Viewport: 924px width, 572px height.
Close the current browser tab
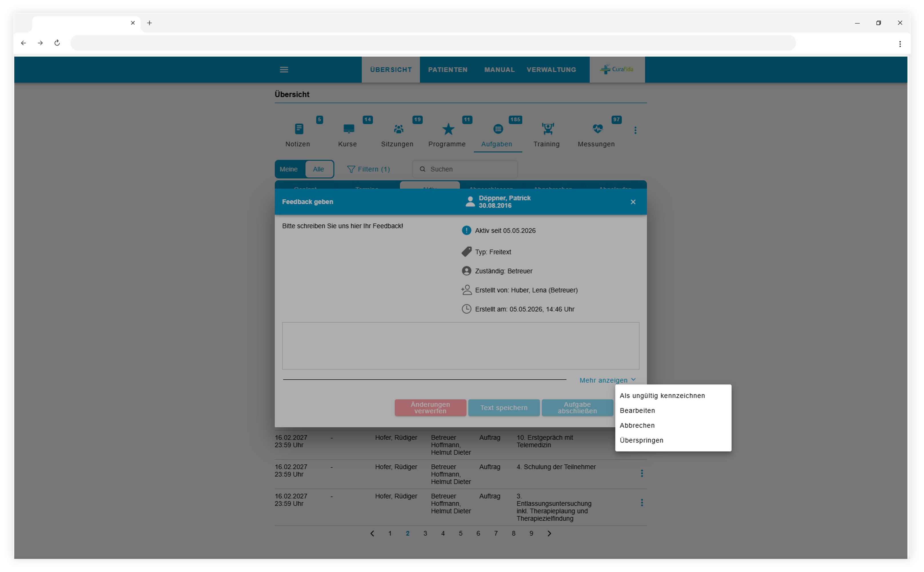point(133,23)
